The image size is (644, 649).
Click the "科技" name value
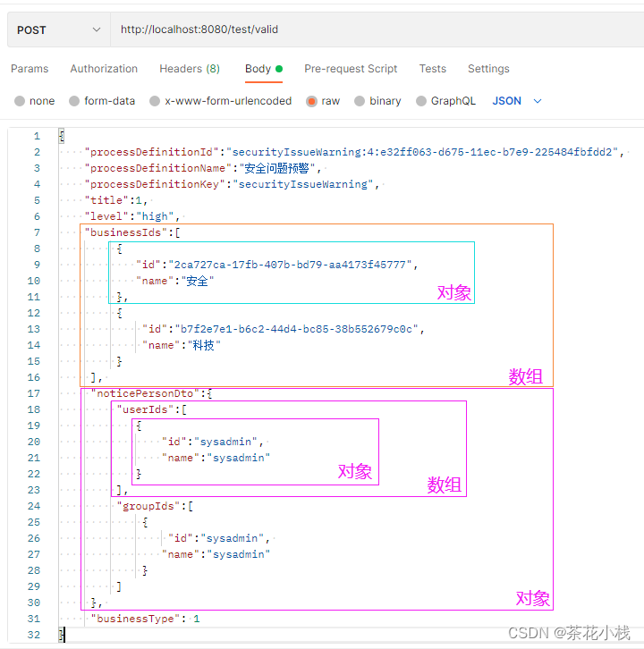204,346
